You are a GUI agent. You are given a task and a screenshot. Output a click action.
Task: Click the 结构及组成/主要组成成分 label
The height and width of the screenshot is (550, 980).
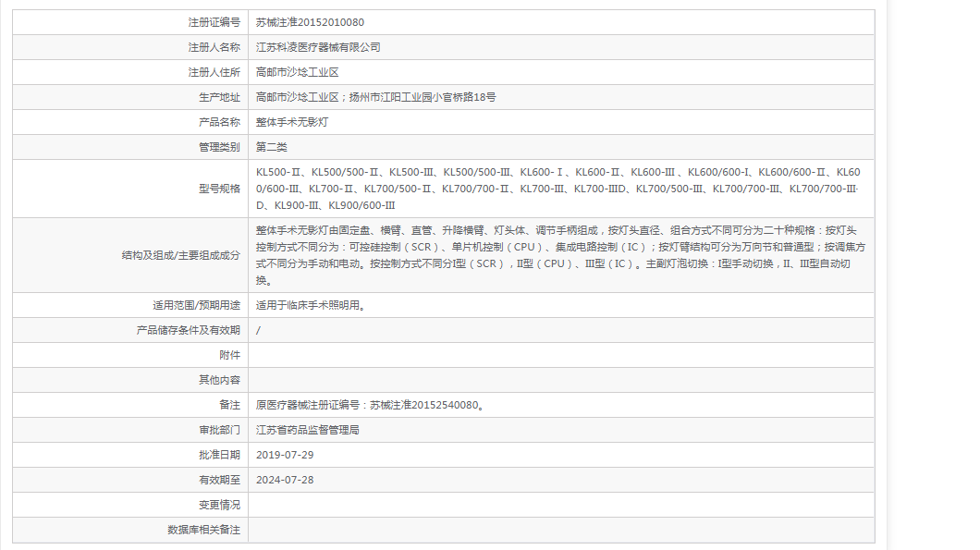[x=180, y=256]
